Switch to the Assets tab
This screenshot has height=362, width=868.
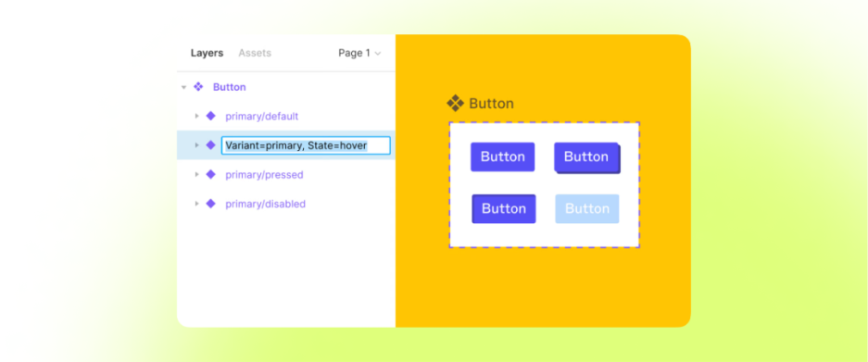(x=255, y=53)
